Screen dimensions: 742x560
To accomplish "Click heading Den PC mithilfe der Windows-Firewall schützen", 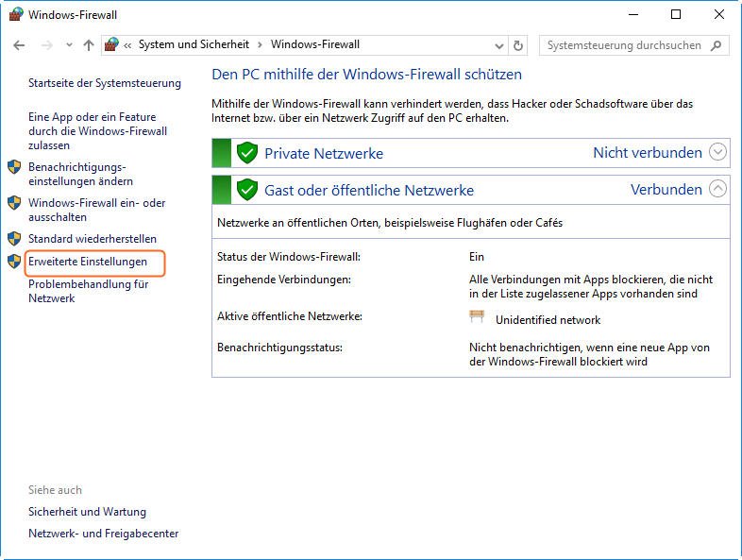I will (366, 75).
